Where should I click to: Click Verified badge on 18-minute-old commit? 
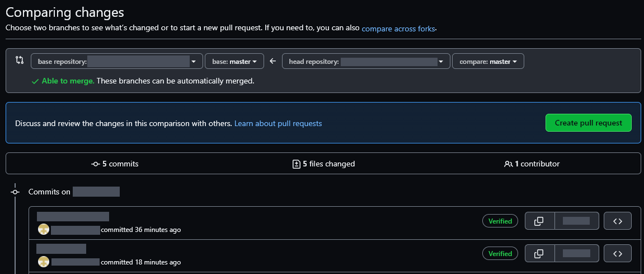point(500,254)
